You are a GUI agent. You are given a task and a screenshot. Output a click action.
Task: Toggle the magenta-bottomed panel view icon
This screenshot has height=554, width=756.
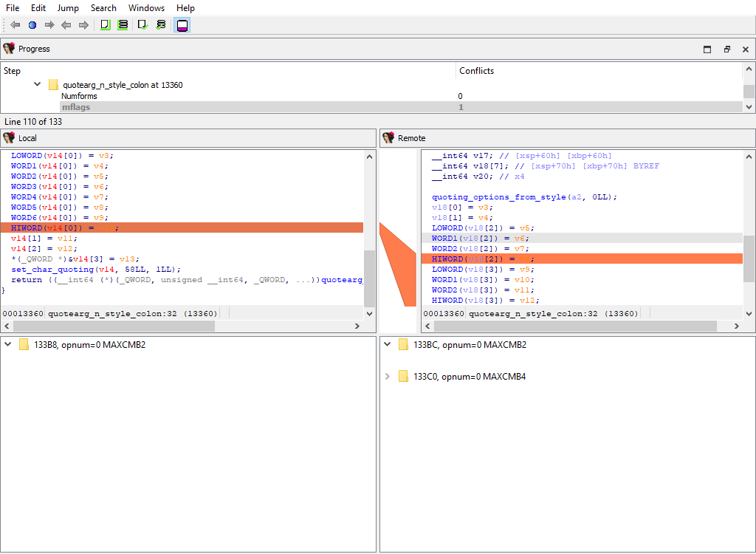(182, 25)
